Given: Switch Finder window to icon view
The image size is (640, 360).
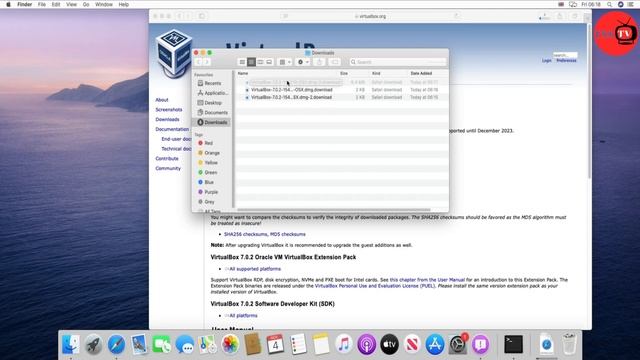Looking at the screenshot, I should point(242,62).
